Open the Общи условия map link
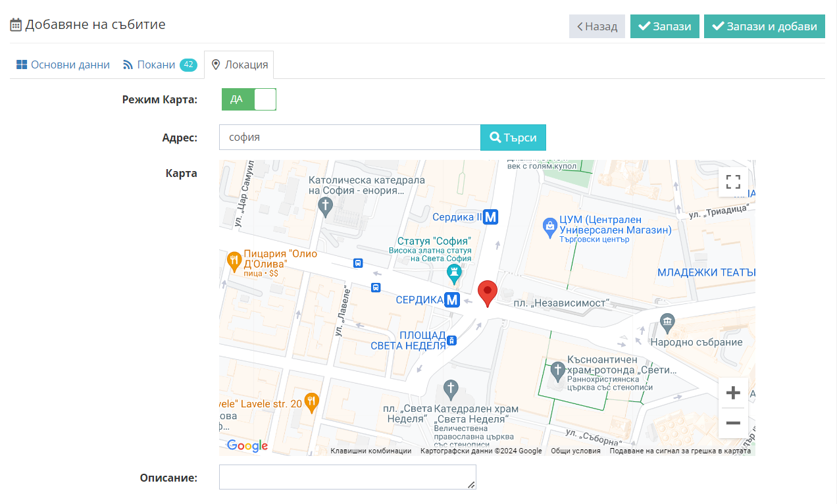This screenshot has height=504, width=837. coord(576,451)
